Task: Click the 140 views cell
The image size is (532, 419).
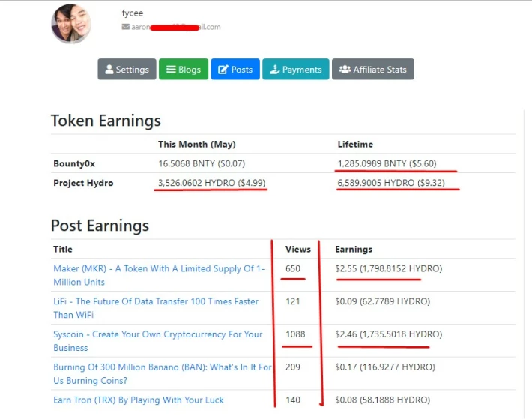Action: pyautogui.click(x=293, y=400)
